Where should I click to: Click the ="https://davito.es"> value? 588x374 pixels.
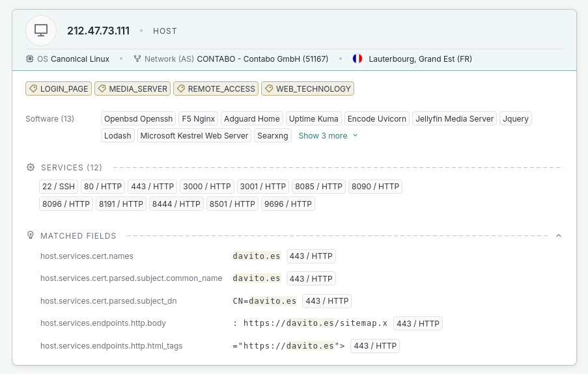point(288,346)
